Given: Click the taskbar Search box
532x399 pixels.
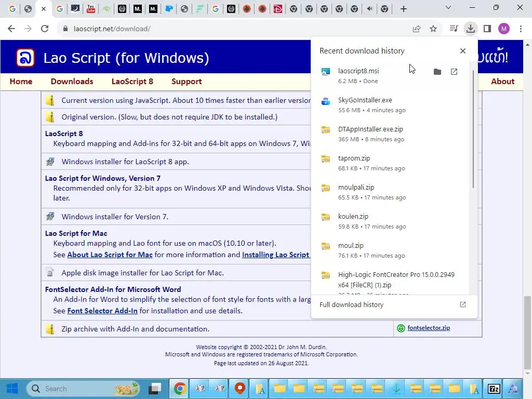Looking at the screenshot, I should pos(84,389).
